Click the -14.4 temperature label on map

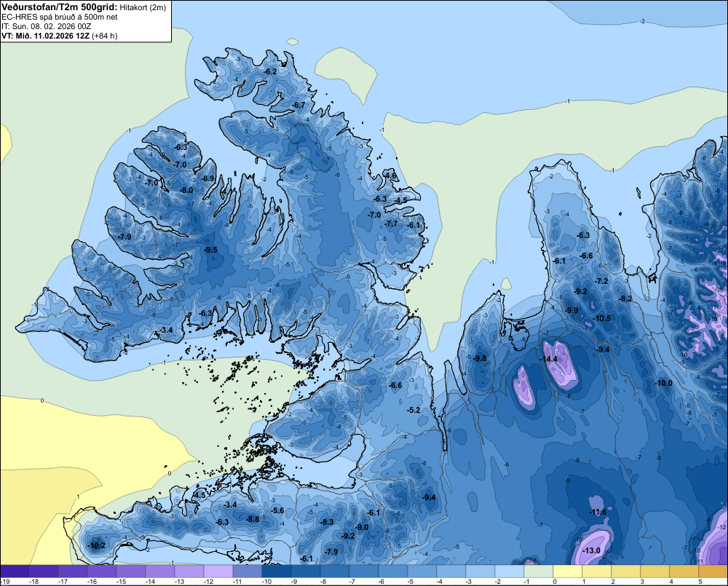[548, 360]
